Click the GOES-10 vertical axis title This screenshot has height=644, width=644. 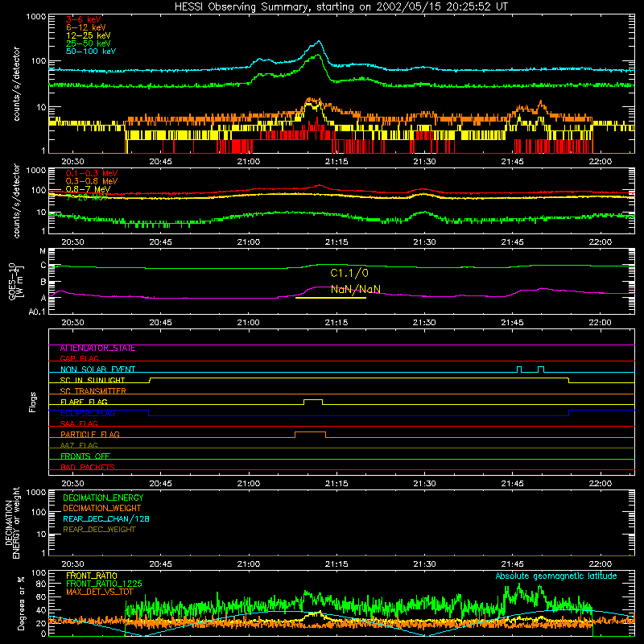tap(16, 282)
